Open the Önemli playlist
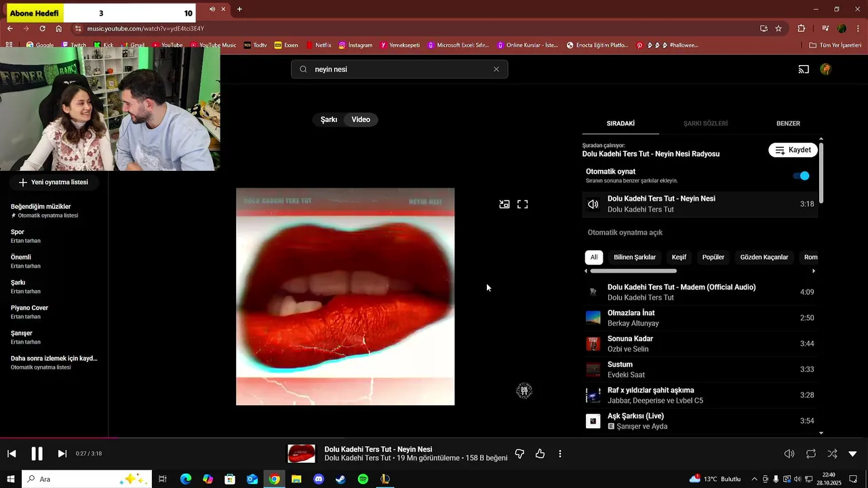The height and width of the screenshot is (488, 868). tap(54, 261)
